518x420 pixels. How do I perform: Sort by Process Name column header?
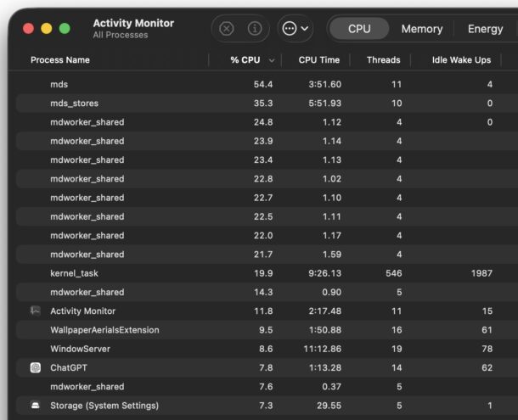pyautogui.click(x=60, y=60)
